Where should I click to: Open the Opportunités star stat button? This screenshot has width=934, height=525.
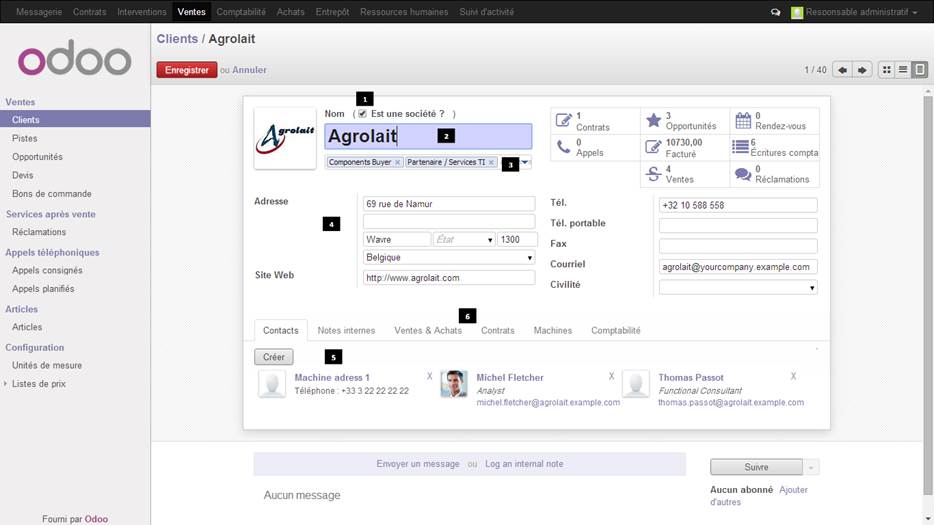(x=685, y=121)
